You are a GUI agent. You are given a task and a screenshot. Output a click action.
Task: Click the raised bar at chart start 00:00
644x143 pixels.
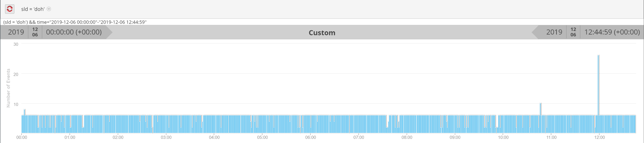[24, 112]
